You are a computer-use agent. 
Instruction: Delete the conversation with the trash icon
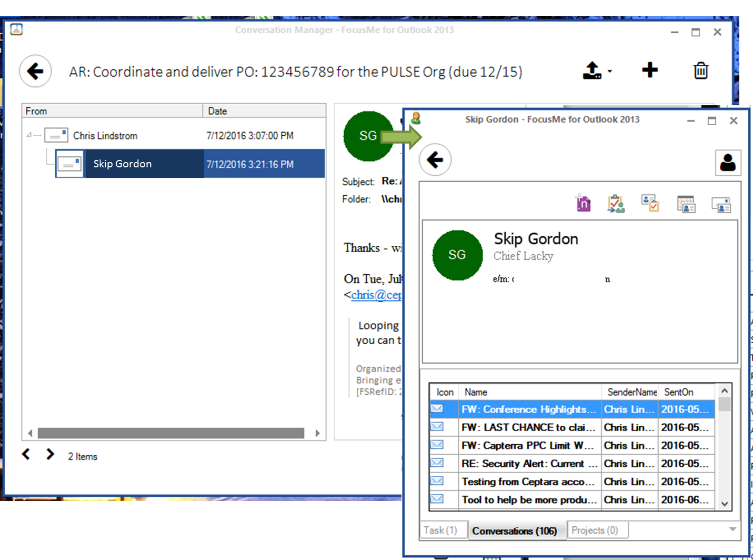[701, 71]
